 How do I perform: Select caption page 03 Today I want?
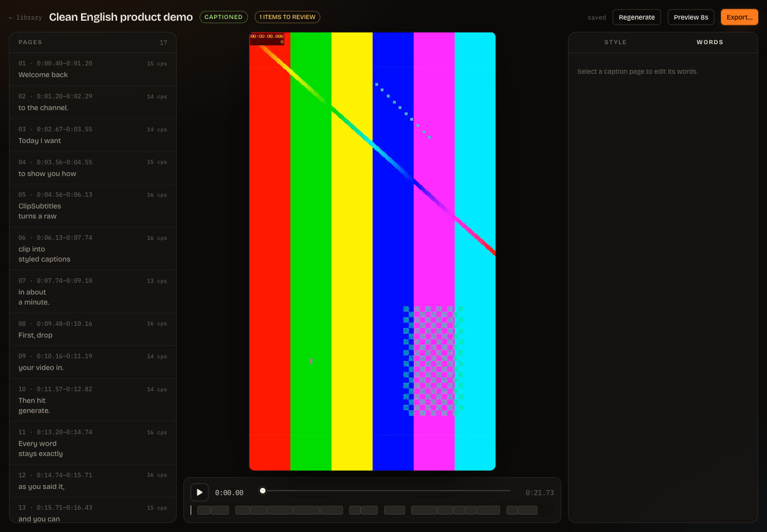(x=93, y=135)
